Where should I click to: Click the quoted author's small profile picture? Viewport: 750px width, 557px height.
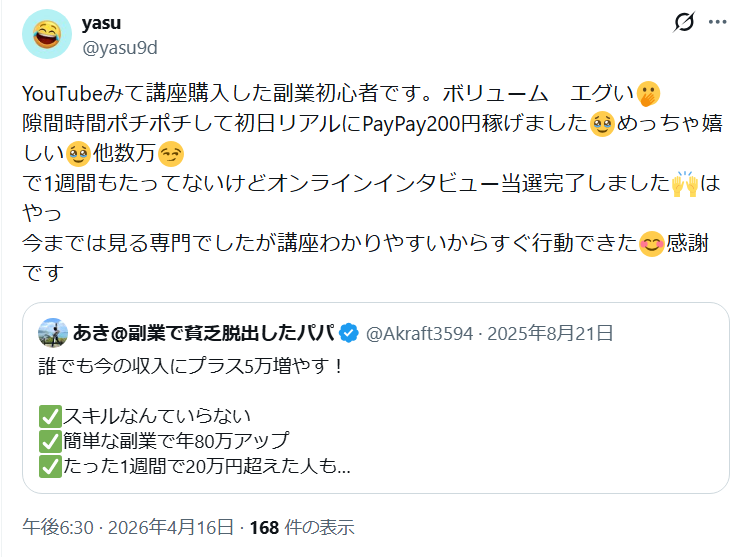[53, 333]
